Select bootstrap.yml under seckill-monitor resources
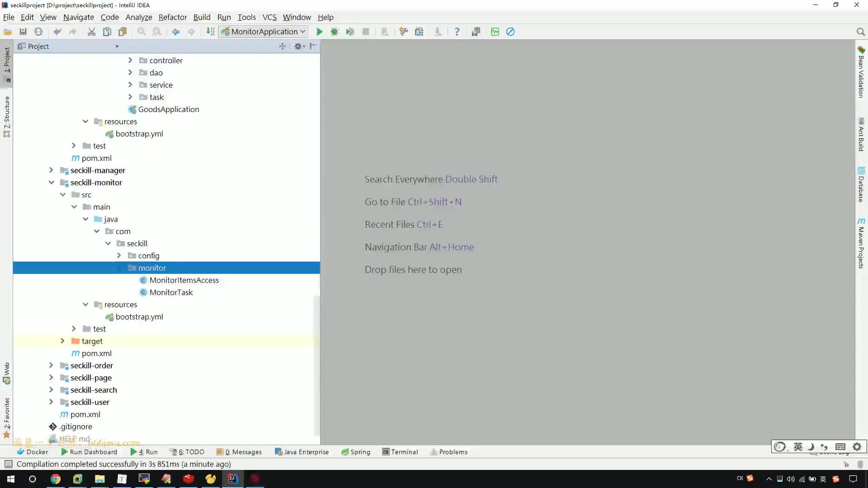Screen dimensions: 868x488 point(134,317)
